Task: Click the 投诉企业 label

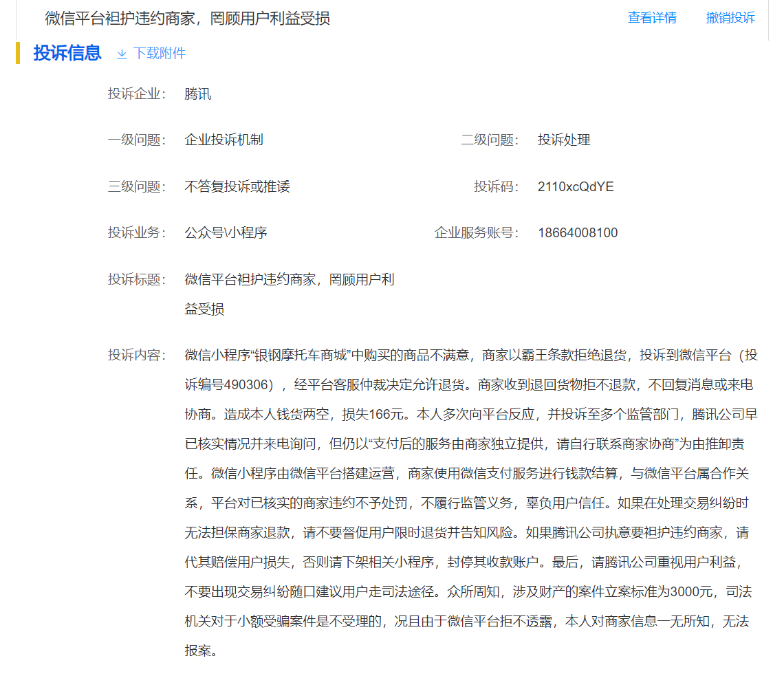Action: point(136,94)
